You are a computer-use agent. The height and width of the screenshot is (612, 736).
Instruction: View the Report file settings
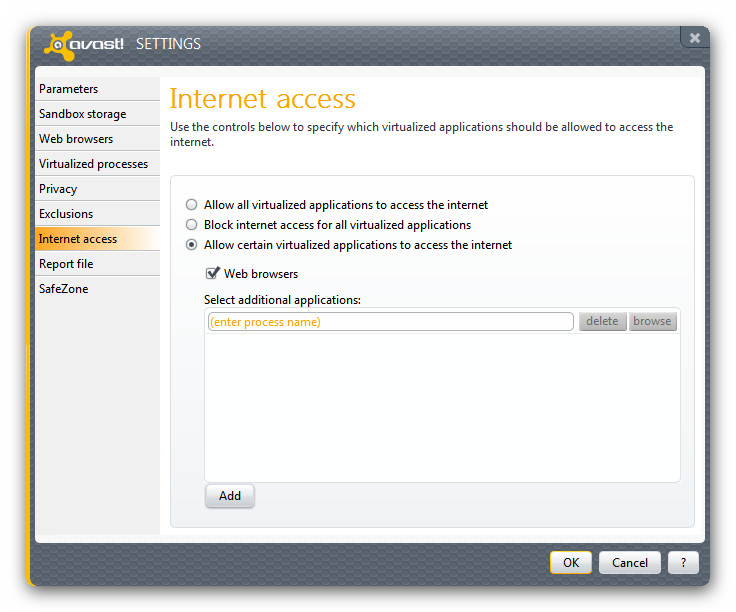click(x=66, y=264)
